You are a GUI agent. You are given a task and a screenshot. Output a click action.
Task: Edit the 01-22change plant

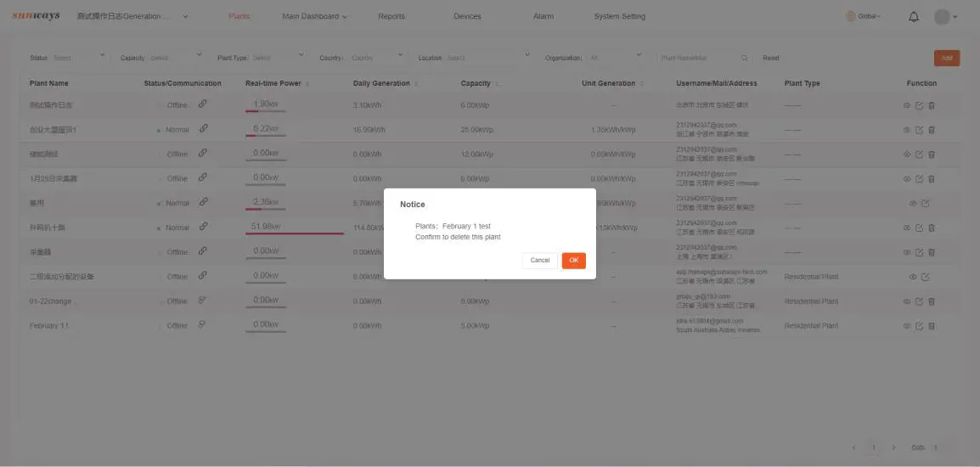point(919,301)
